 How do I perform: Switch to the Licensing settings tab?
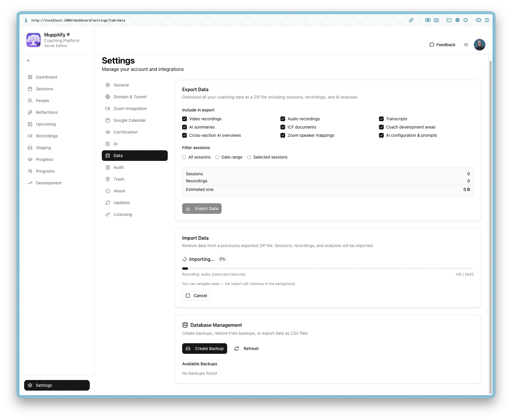tap(123, 214)
